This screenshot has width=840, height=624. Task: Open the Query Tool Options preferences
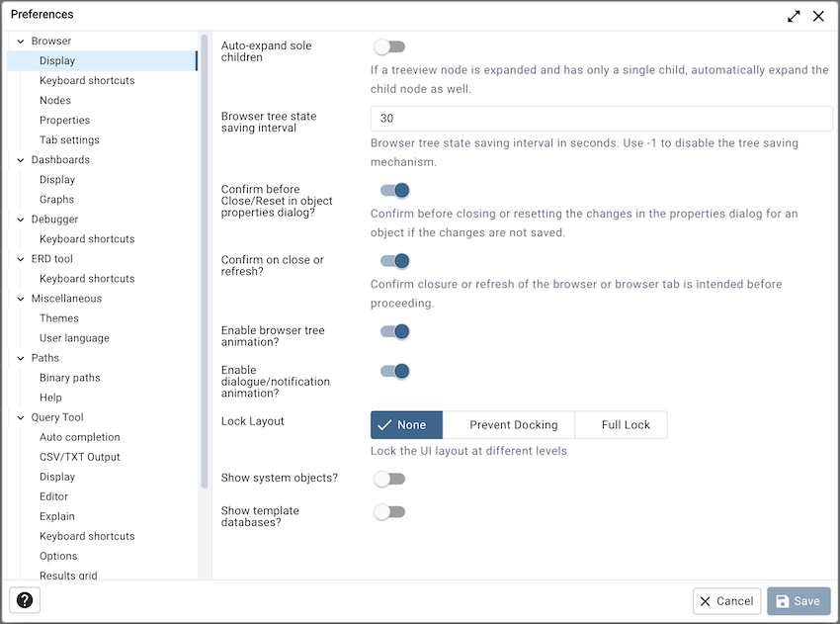(x=58, y=557)
